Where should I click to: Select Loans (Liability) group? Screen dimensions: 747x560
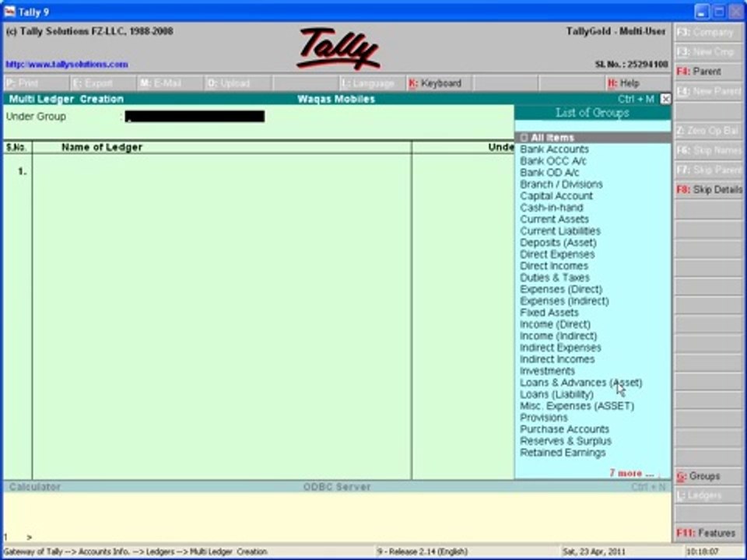[x=556, y=394]
